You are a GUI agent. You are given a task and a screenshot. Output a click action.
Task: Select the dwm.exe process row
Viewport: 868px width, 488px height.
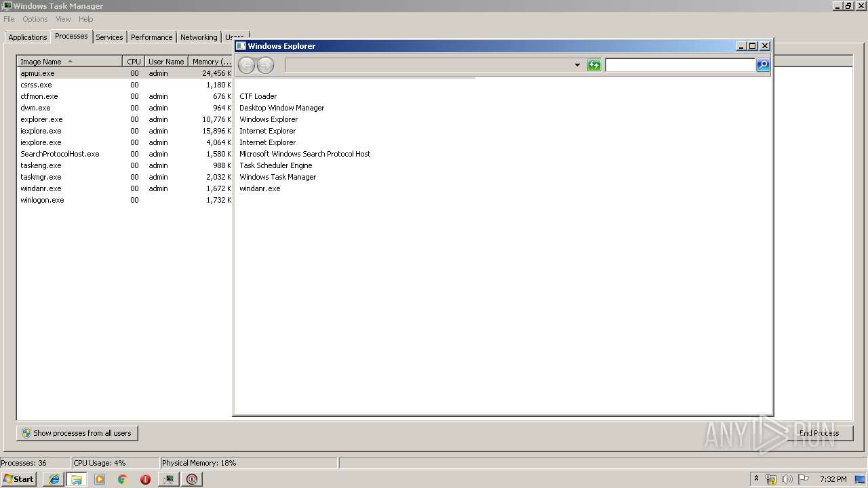coord(125,108)
